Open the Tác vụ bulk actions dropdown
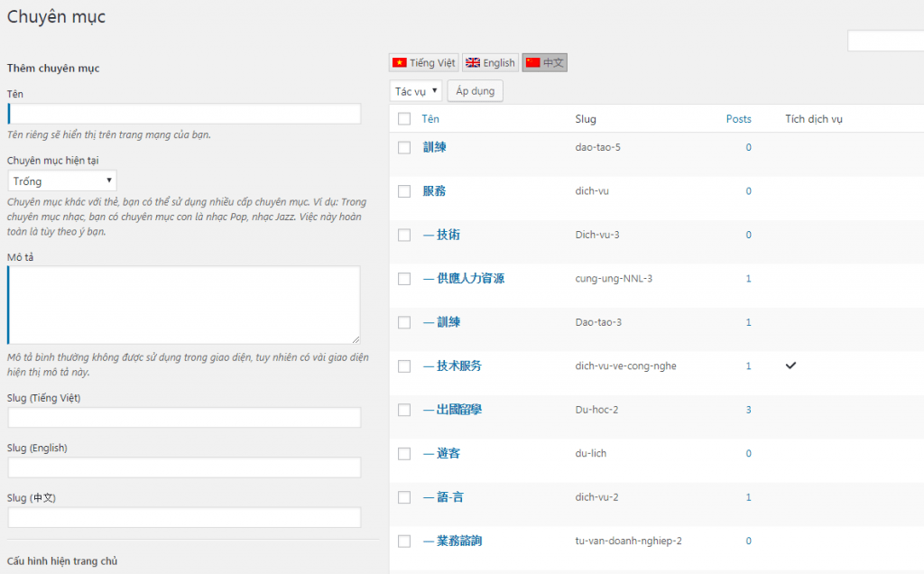This screenshot has height=574, width=924. [x=416, y=91]
